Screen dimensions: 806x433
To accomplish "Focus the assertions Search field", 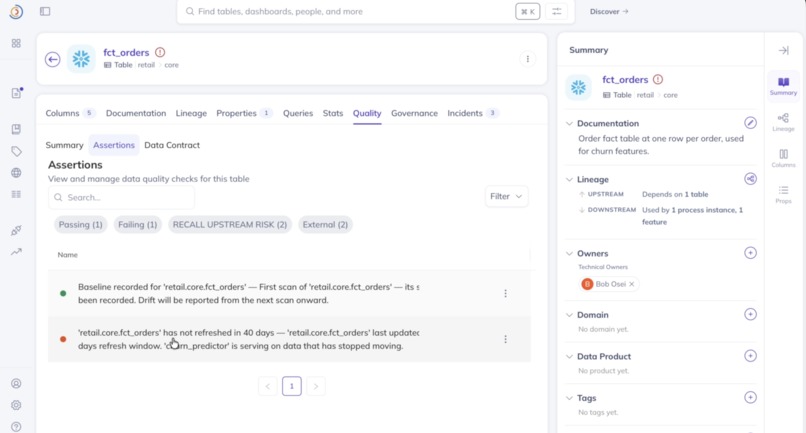I will pyautogui.click(x=121, y=197).
